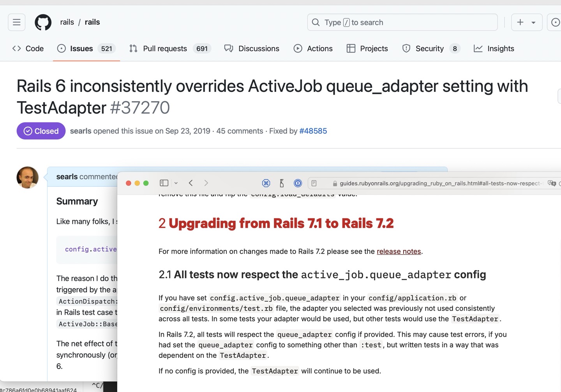
Task: Toggle the Safari sidebar panel
Action: click(x=164, y=183)
